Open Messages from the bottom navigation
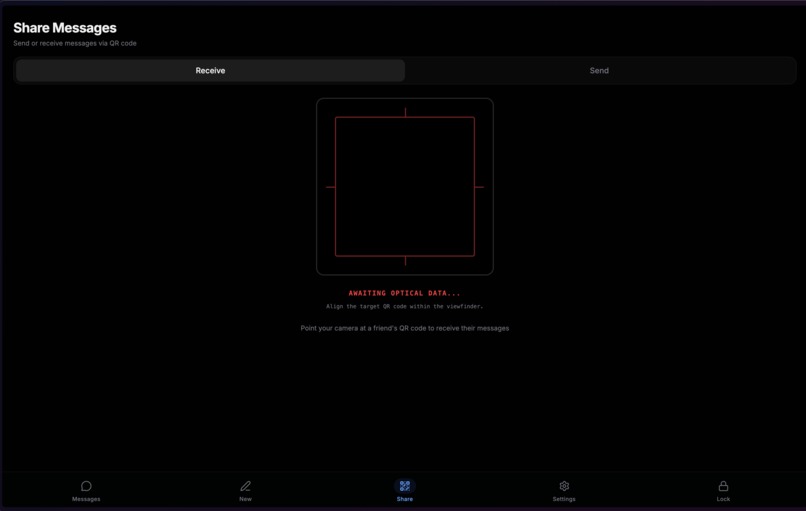806x511 pixels. coord(86,491)
